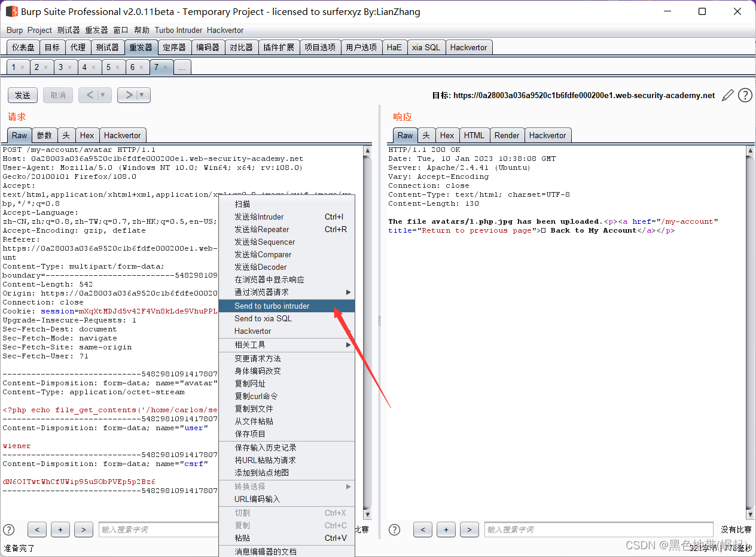756x557 pixels.
Task: Select URL编码输入 entry
Action: pyautogui.click(x=286, y=499)
